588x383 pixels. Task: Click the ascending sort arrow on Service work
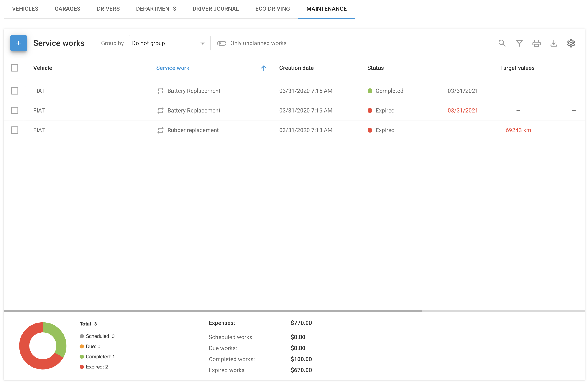tap(264, 68)
